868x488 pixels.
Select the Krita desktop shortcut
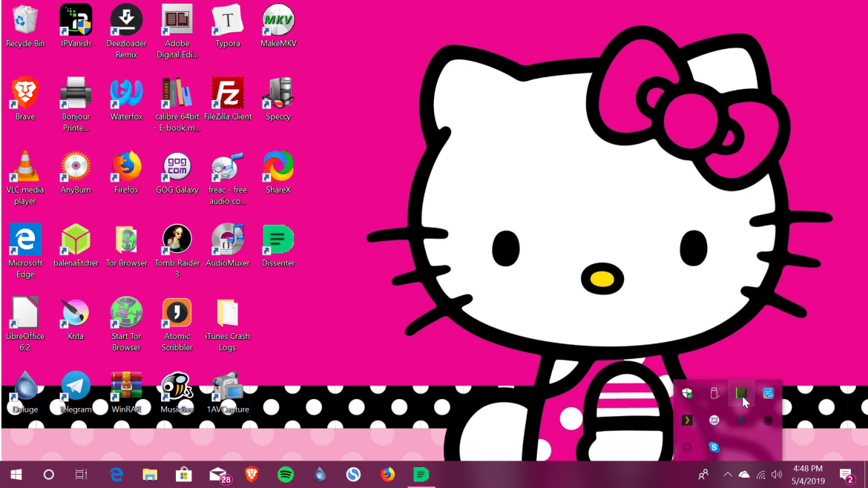coord(76,318)
